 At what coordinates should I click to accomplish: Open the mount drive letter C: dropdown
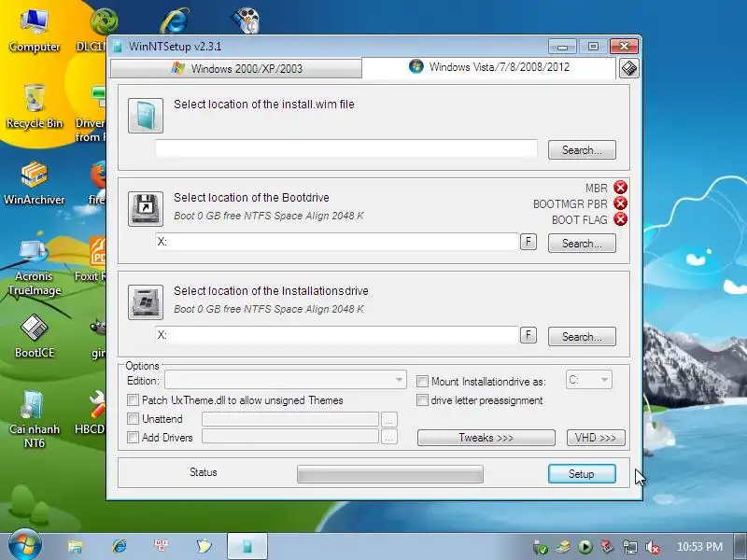[x=589, y=380]
